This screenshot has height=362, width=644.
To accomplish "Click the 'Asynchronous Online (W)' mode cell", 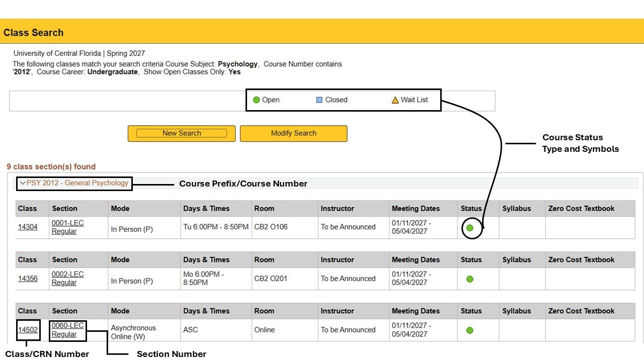I will point(144,330).
